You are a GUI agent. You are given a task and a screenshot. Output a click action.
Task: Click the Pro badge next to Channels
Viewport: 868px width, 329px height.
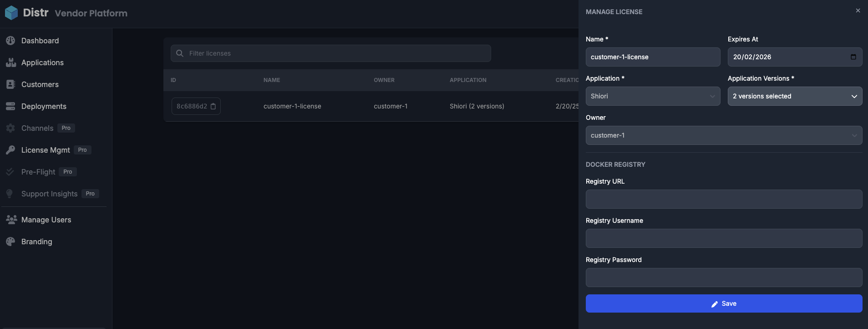[66, 128]
